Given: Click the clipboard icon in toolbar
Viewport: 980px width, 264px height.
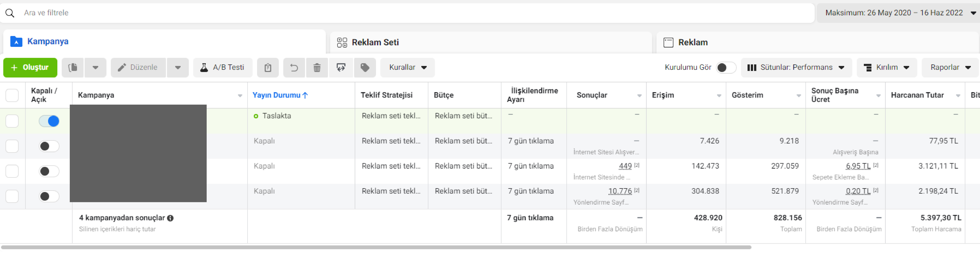Looking at the screenshot, I should tap(268, 67).
